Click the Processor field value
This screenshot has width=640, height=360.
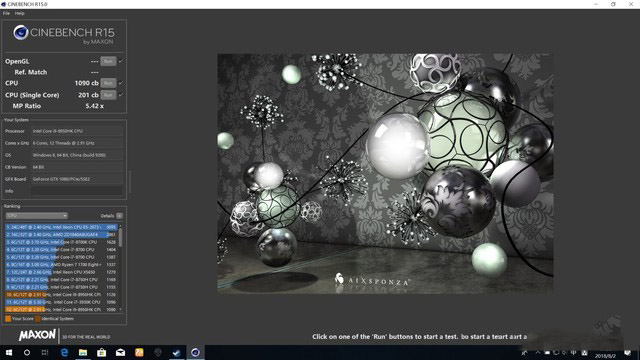tap(77, 131)
